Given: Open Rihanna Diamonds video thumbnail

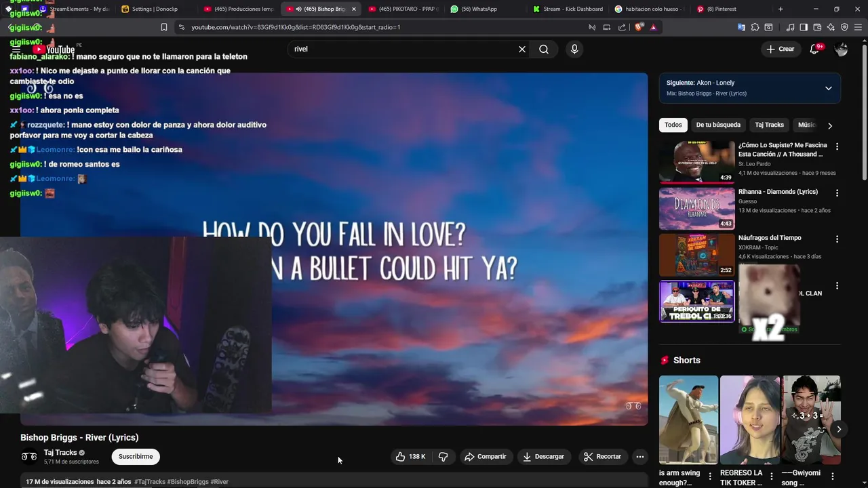Looking at the screenshot, I should click(696, 208).
